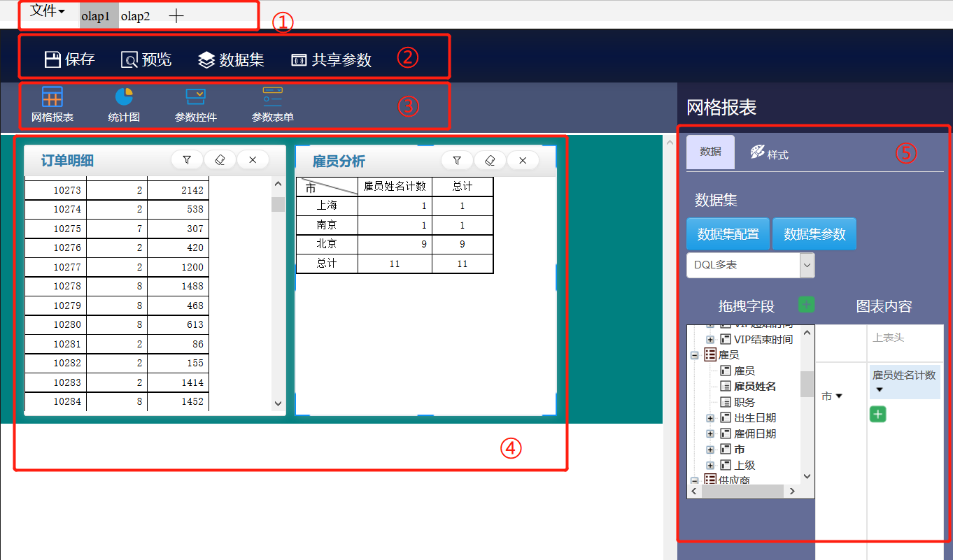This screenshot has height=560, width=953.
Task: Switch to the olap2 tab
Action: [135, 16]
